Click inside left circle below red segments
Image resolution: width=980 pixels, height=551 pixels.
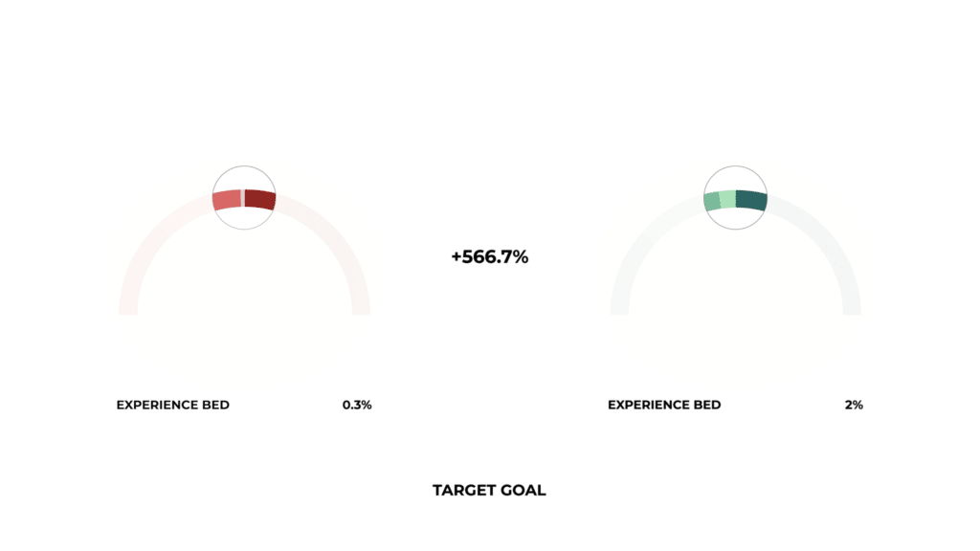pyautogui.click(x=244, y=218)
